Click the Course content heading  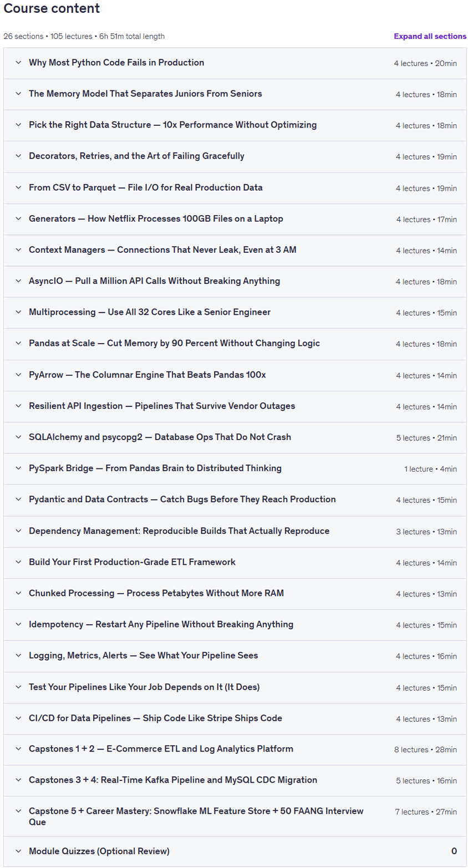coord(52,8)
